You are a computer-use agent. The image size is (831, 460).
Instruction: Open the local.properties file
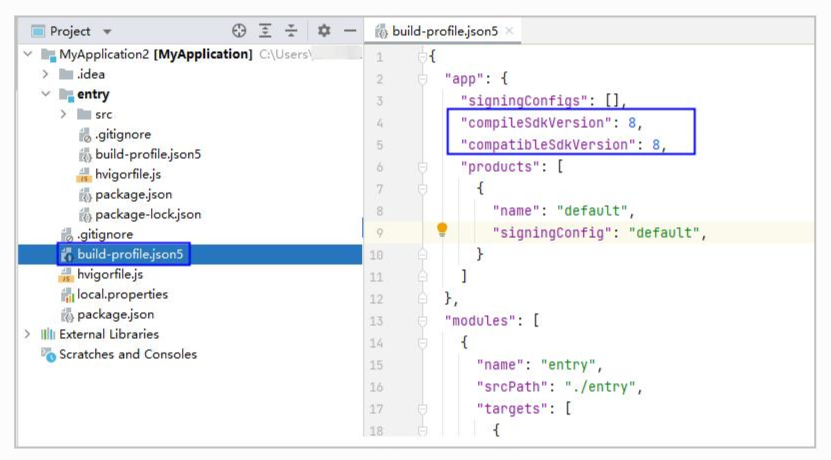(122, 294)
